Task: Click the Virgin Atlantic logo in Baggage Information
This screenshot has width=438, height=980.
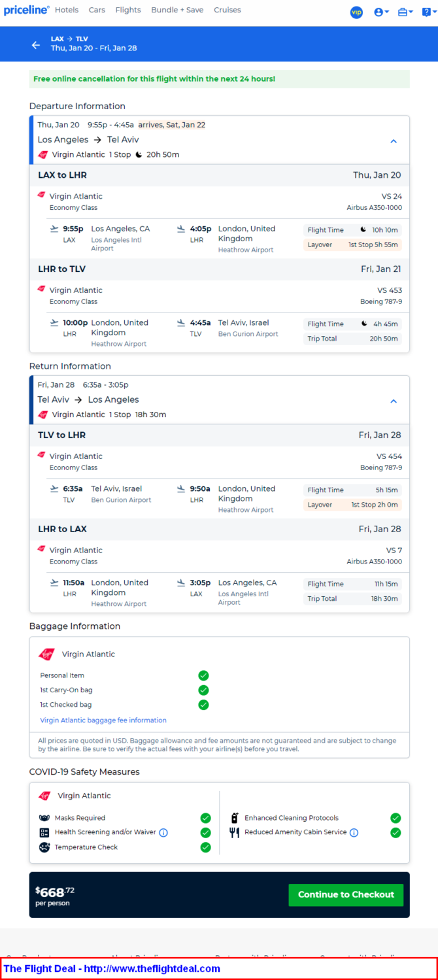Action: (x=47, y=654)
